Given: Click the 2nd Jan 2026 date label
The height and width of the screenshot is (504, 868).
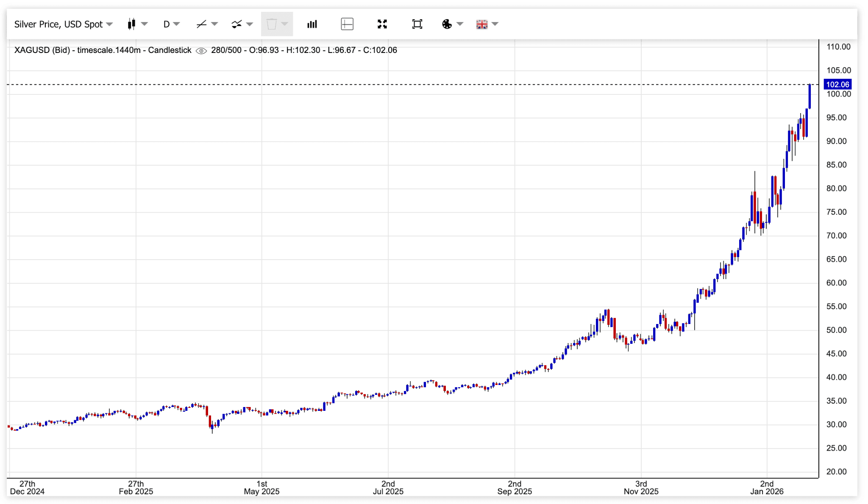Looking at the screenshot, I should tap(766, 487).
